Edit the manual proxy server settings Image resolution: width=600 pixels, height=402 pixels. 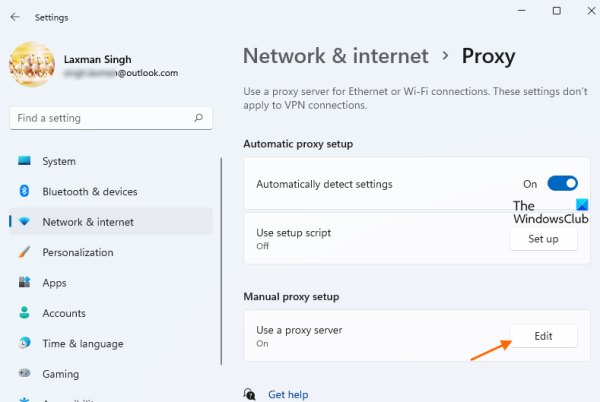click(x=543, y=336)
